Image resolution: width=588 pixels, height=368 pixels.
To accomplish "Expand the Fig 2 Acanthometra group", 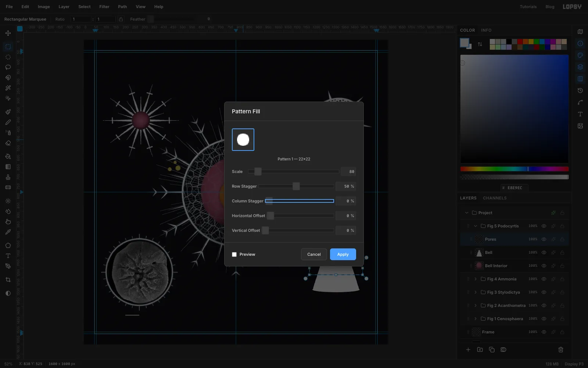I will click(x=476, y=305).
